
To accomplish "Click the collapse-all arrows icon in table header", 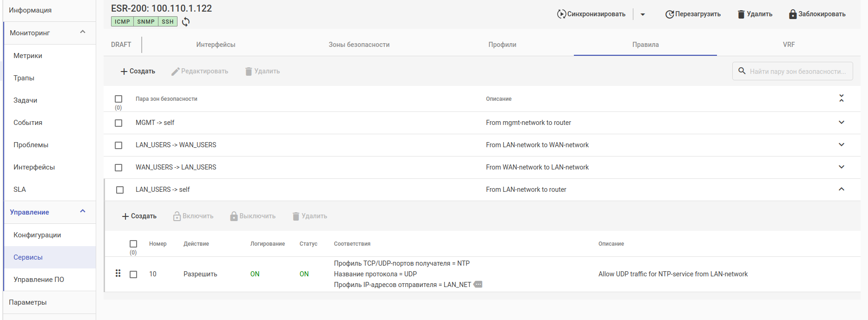I will click(x=841, y=98).
